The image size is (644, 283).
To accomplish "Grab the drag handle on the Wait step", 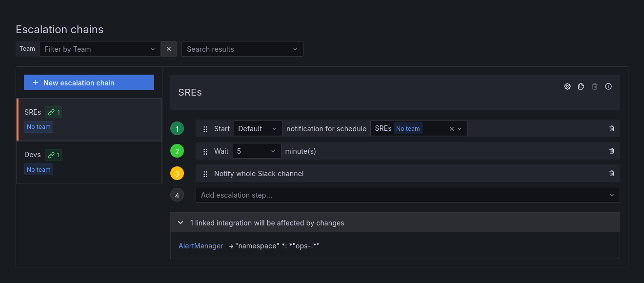I will [x=205, y=151].
